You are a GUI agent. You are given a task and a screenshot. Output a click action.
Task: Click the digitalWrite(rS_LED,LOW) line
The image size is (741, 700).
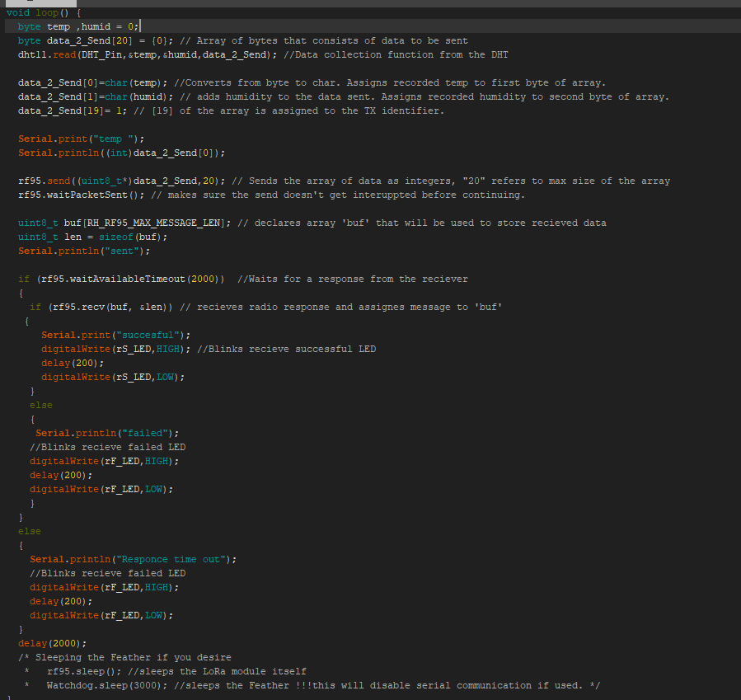pyautogui.click(x=113, y=377)
